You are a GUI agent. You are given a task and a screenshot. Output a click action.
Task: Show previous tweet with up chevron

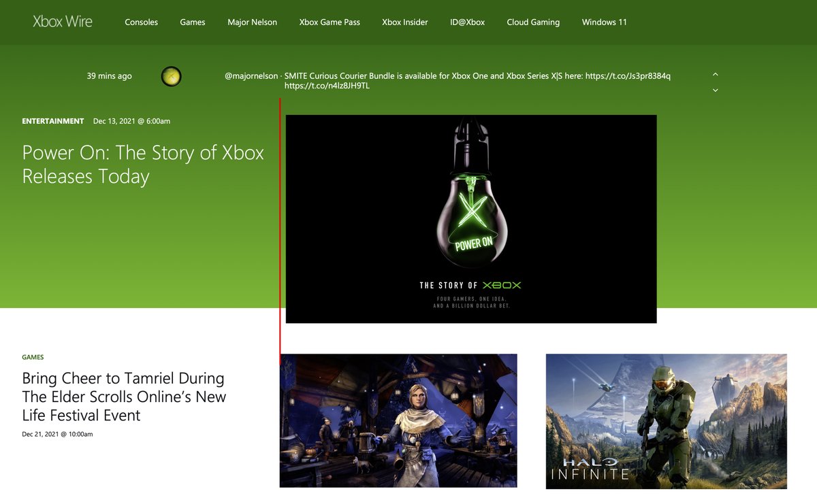[715, 74]
